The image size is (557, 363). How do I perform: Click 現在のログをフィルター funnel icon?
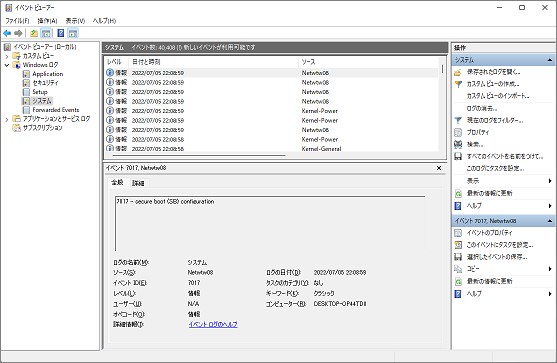pyautogui.click(x=458, y=120)
